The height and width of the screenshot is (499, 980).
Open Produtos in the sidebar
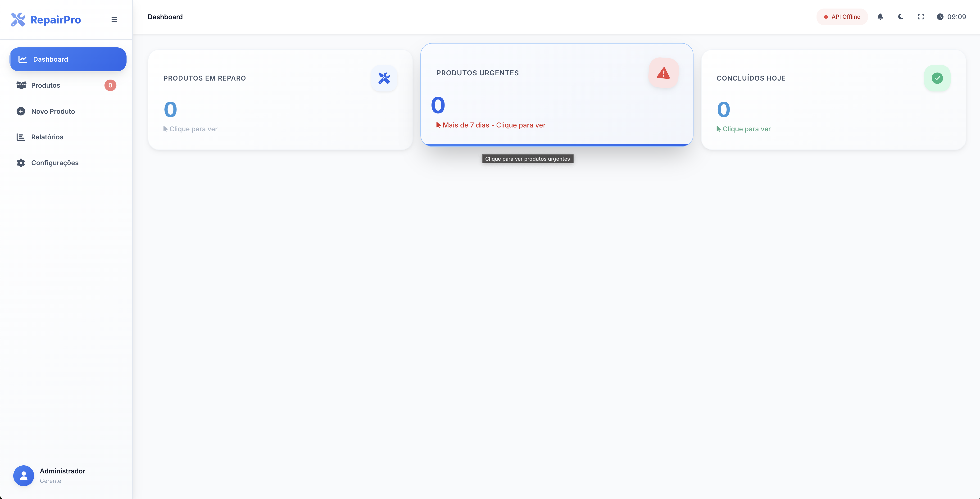[x=46, y=85]
